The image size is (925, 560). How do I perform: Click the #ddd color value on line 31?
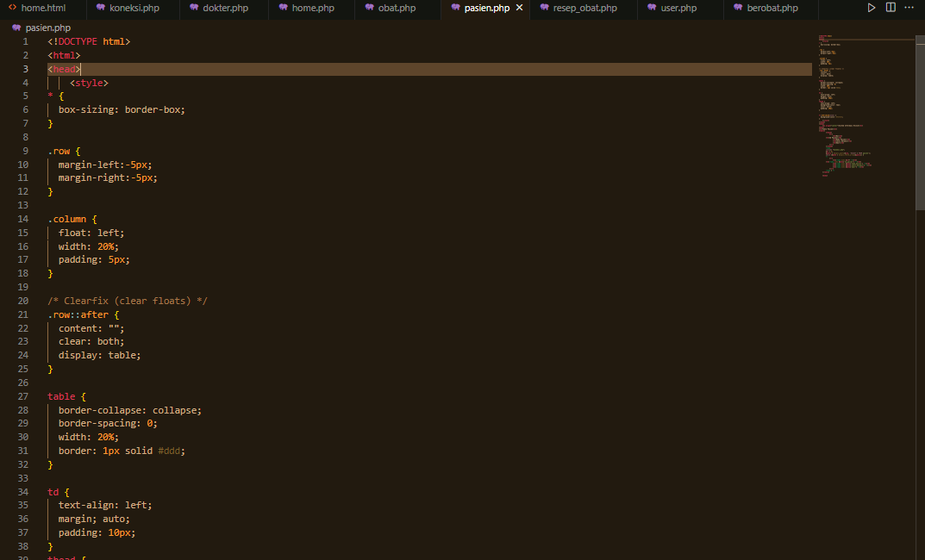click(169, 451)
